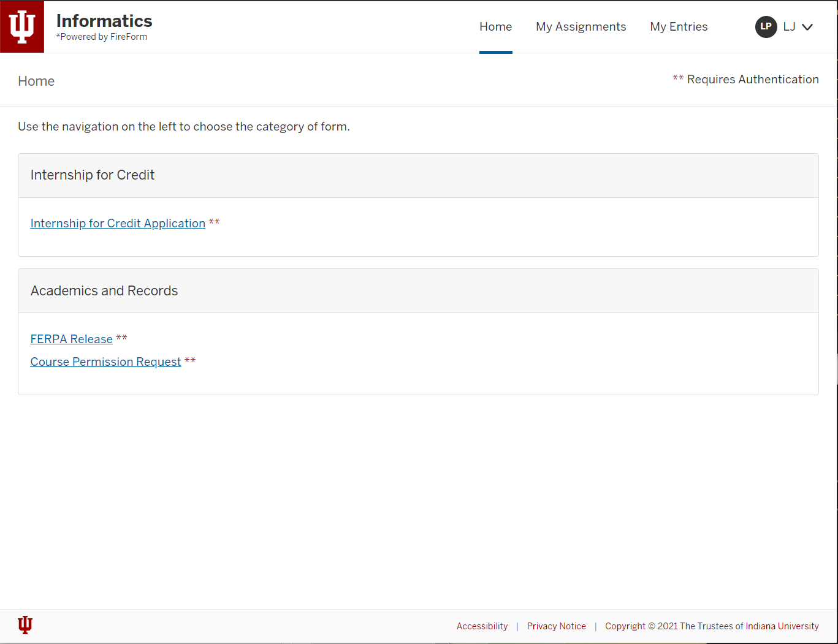Screen dimensions: 838x644
Task: Click the LP user avatar circle
Action: [x=766, y=26]
